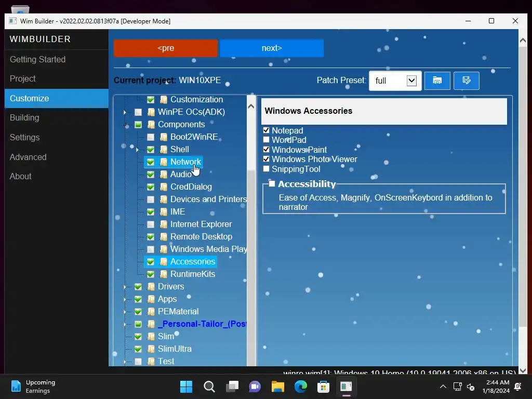
Task: Enable the SnippingTool checkbox
Action: (267, 169)
